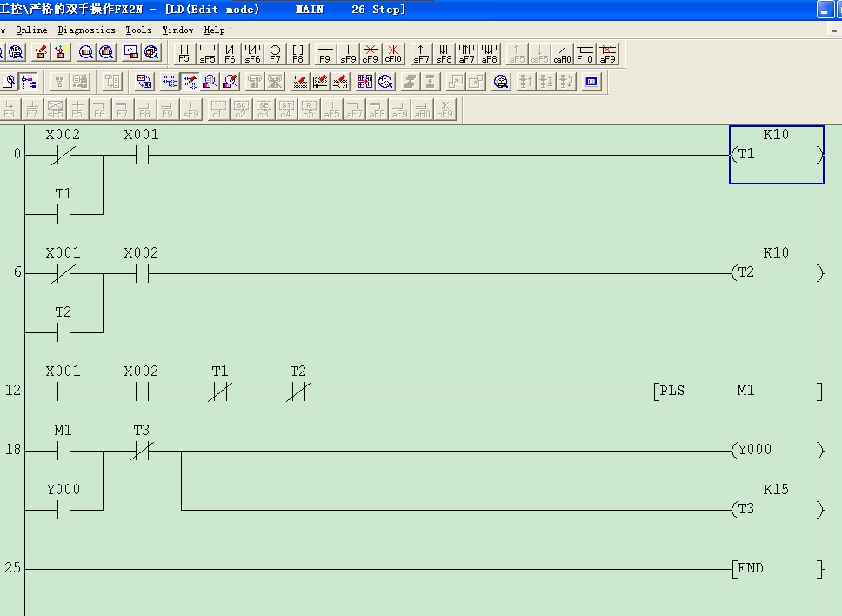The image size is (842, 616).
Task: Insert a coil with the F7 icon
Action: click(x=275, y=54)
